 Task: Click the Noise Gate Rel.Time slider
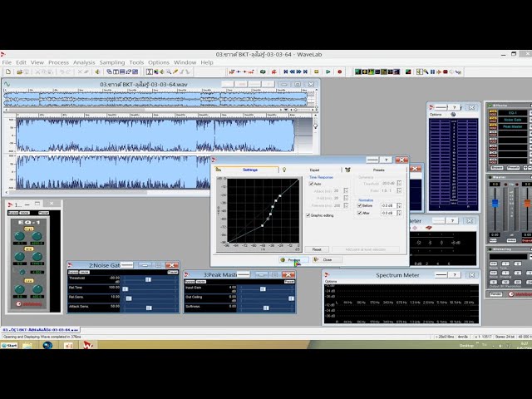pos(126,289)
